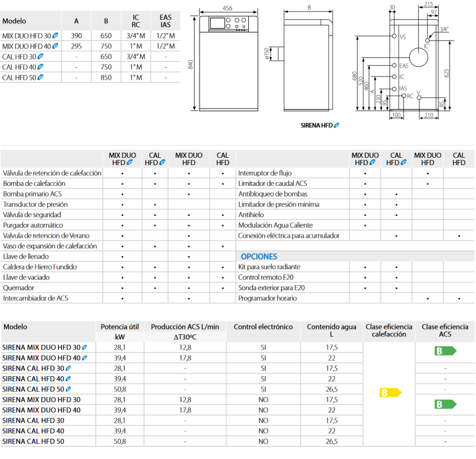Viewport: 476px width, 459px height.
Task: Click the large flue circle in rear connection diagram
Action: point(418,57)
